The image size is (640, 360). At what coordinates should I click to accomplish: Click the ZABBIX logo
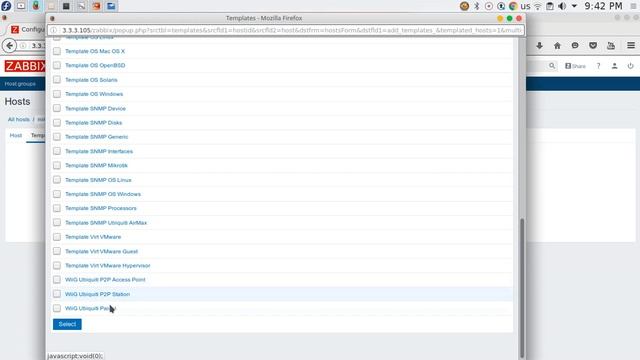[x=25, y=66]
